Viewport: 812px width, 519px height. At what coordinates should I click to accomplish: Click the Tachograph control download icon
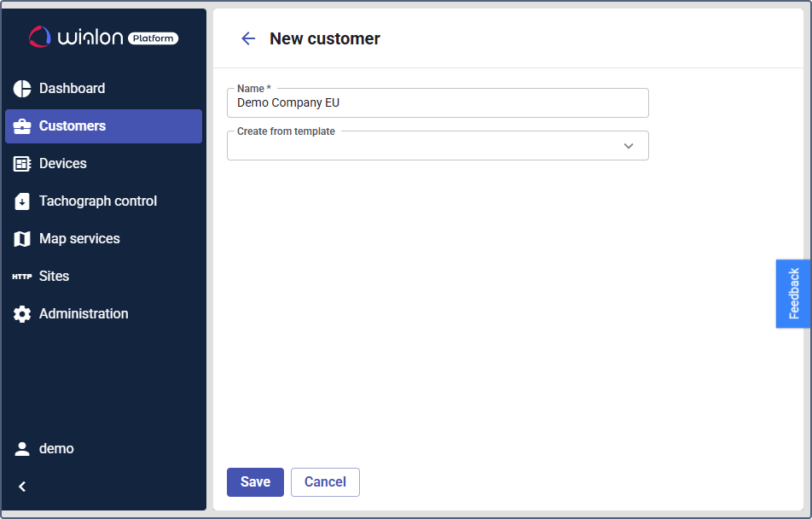coord(22,201)
